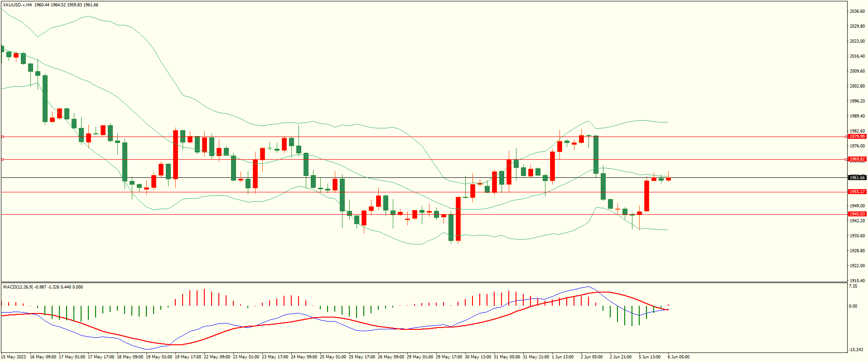This screenshot has width=868, height=362.
Task: Click the 0.00 MACD scale label
Action: [x=854, y=306]
